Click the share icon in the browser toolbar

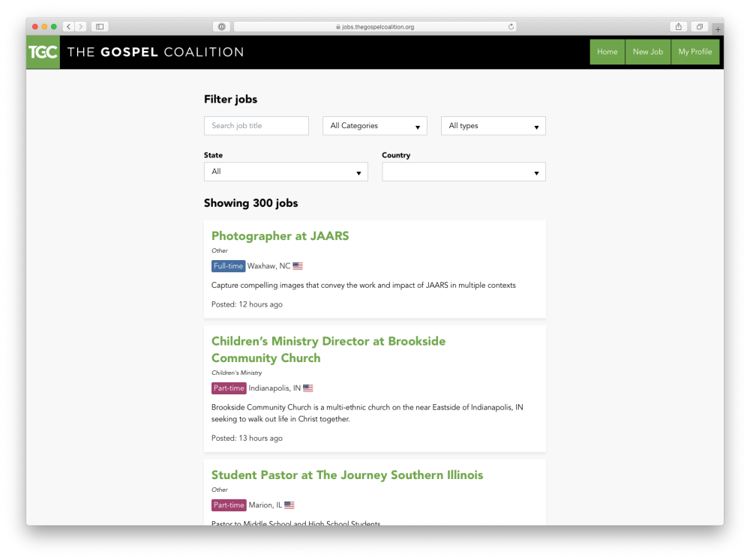[x=678, y=25]
